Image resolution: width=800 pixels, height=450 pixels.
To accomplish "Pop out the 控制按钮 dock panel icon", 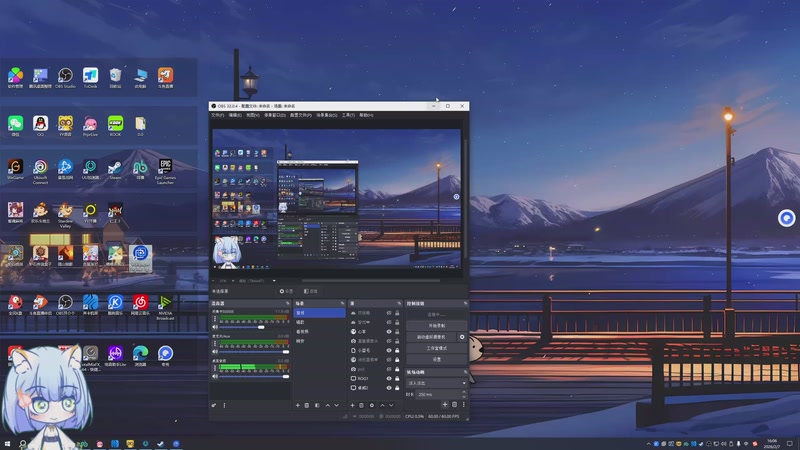I will click(465, 304).
